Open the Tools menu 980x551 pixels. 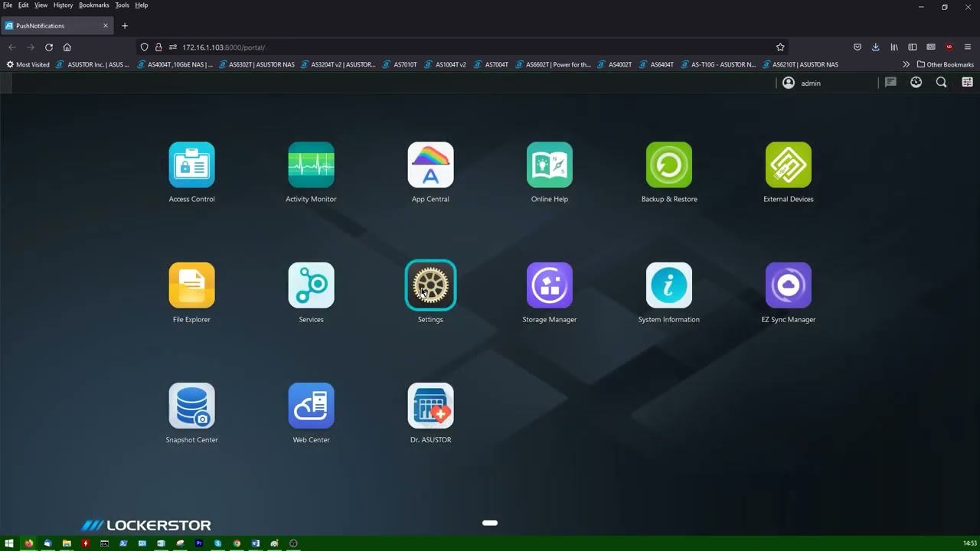coord(122,5)
